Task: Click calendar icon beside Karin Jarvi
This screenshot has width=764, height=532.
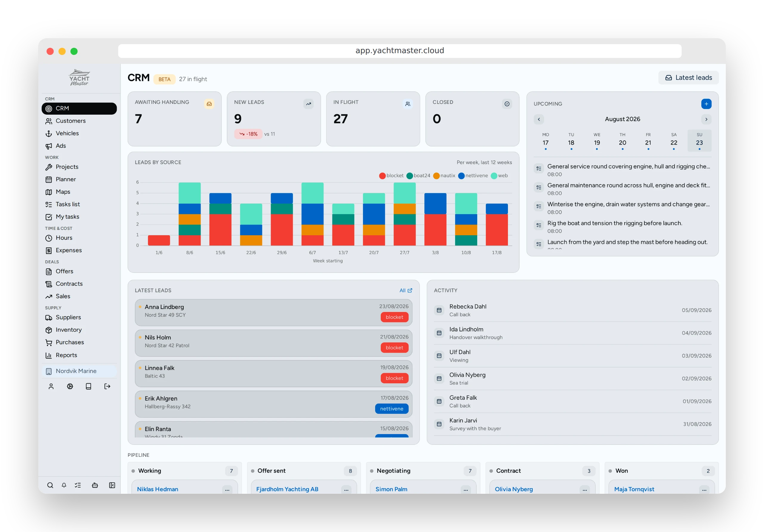Action: click(439, 424)
